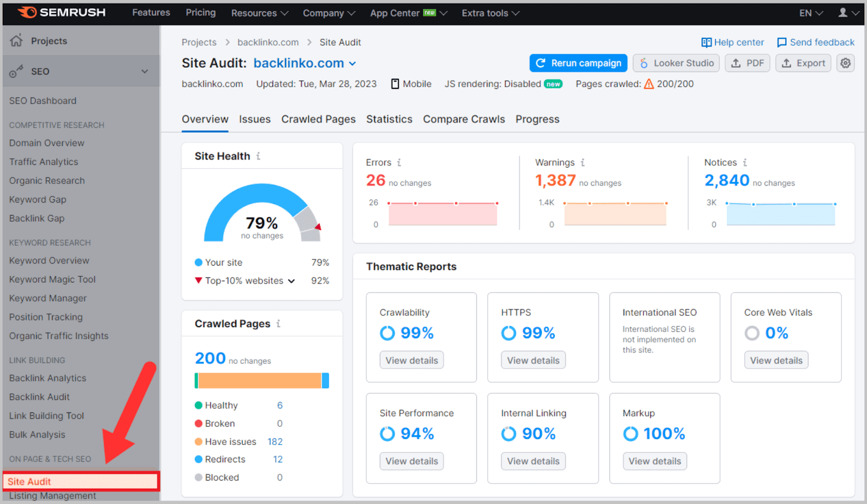Click the Rerun campaign button
This screenshot has width=867, height=504.
(x=578, y=63)
